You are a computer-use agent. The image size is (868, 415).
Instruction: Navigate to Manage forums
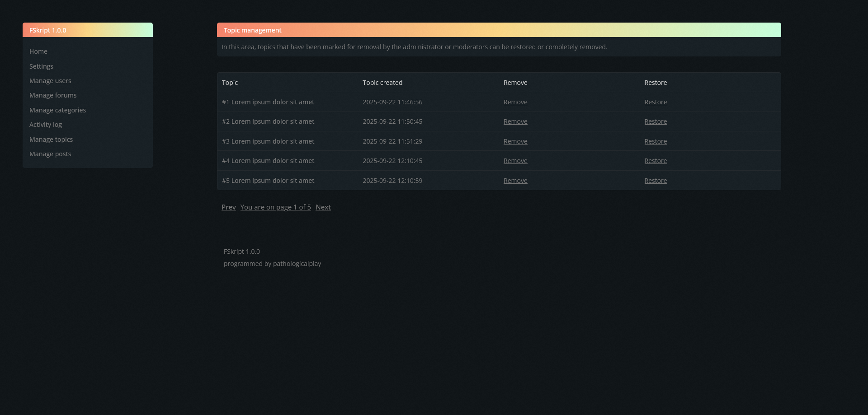tap(53, 95)
